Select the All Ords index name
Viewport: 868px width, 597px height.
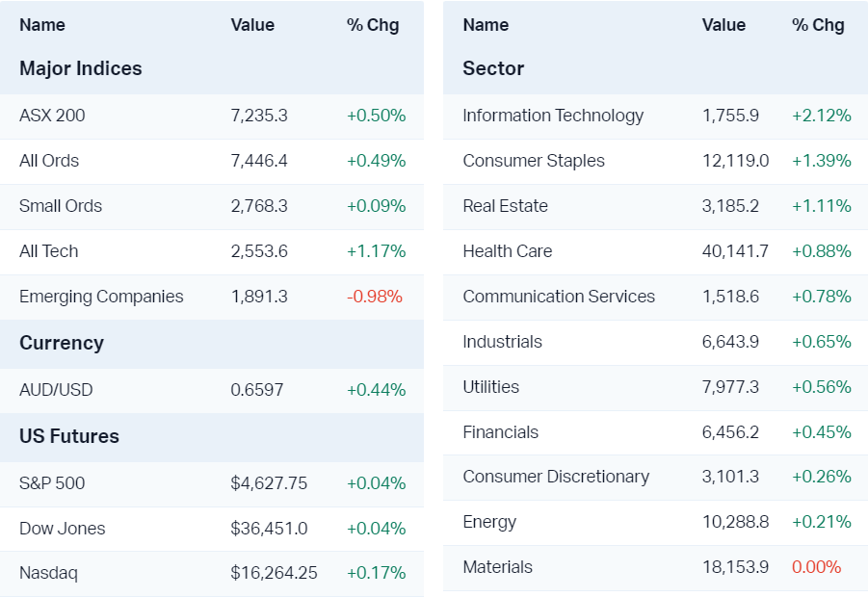49,161
